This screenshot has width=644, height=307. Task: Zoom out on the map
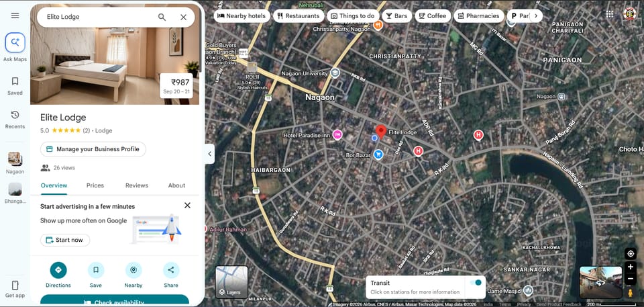pyautogui.click(x=631, y=279)
